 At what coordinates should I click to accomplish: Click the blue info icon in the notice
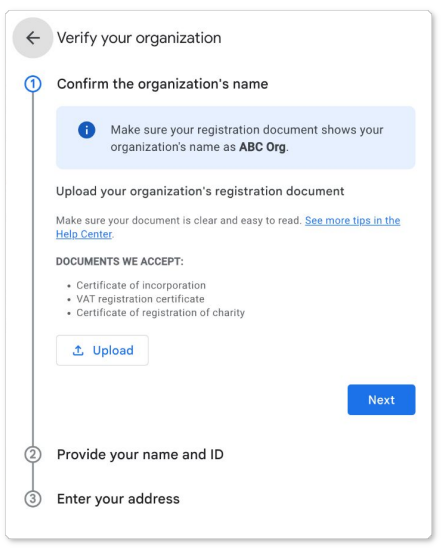click(87, 130)
